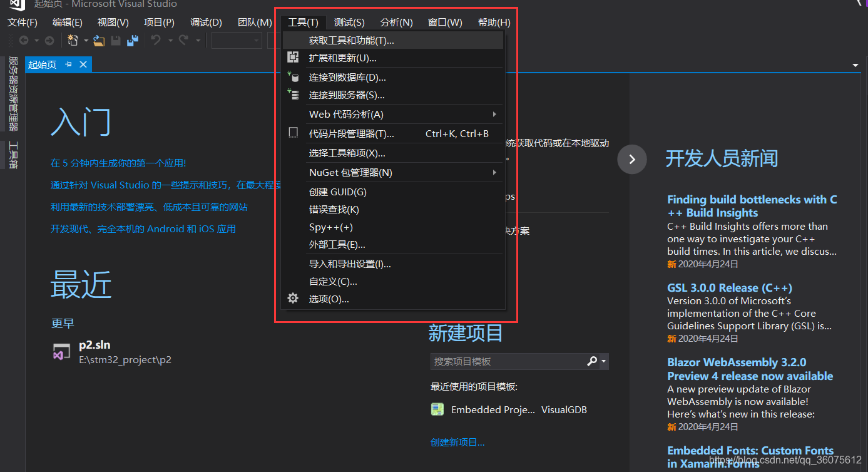This screenshot has width=868, height=472.
Task: Select 选择工具箱项(X)... menu item
Action: tap(393, 153)
